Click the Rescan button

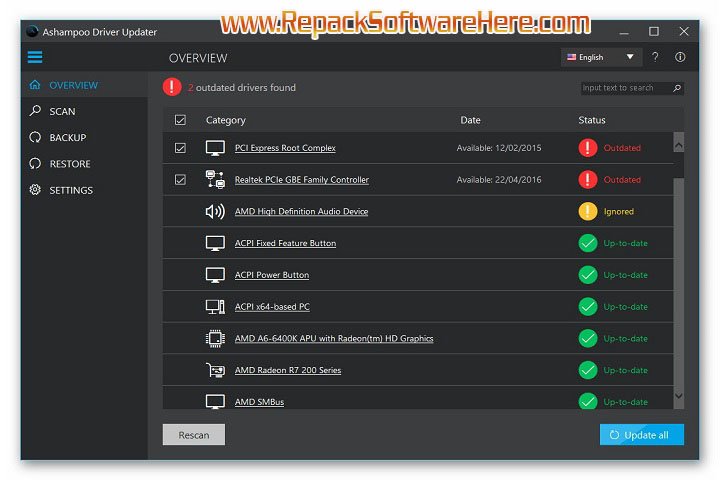click(x=194, y=435)
